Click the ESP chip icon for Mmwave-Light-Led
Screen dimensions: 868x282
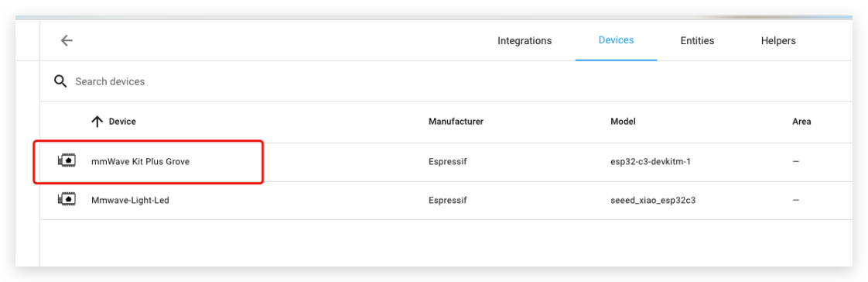[67, 199]
